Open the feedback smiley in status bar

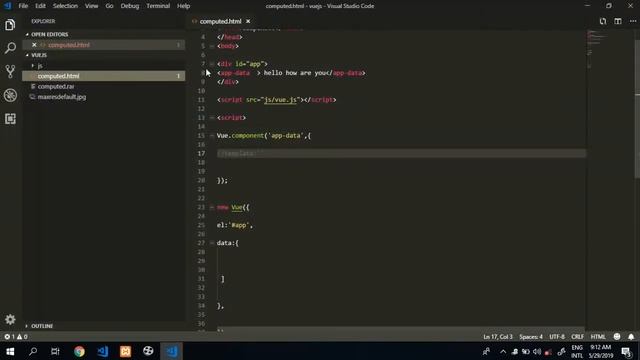(x=617, y=337)
